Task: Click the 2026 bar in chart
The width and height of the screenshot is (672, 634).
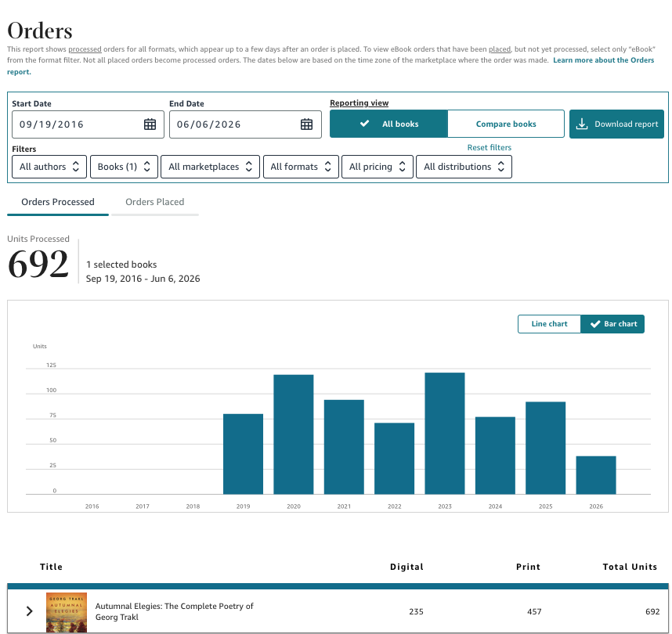Action: 596,476
